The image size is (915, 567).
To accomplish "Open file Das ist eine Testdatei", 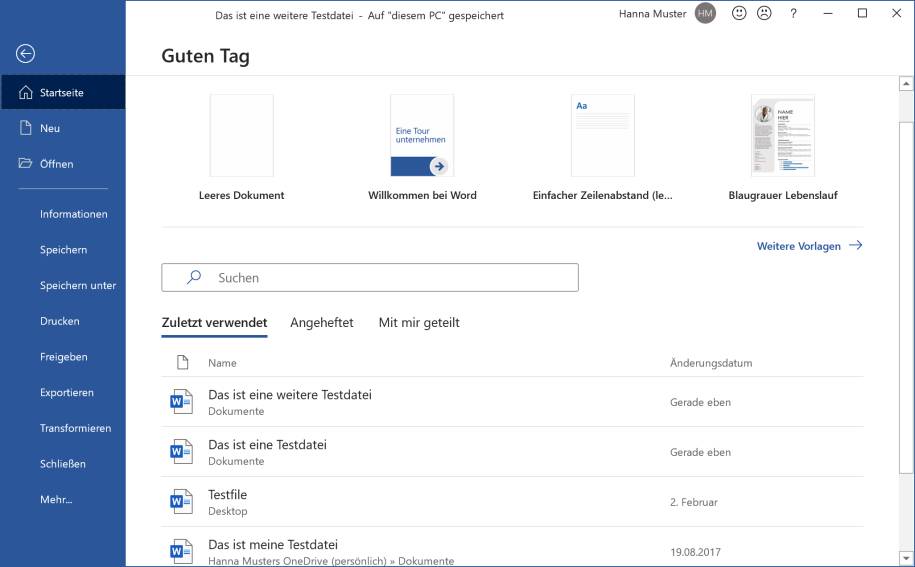I will [x=267, y=444].
